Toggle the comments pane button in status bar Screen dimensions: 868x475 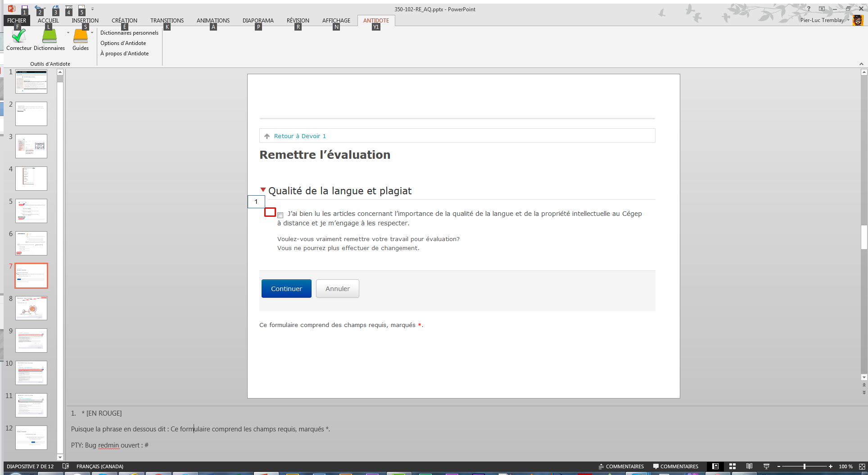click(x=676, y=466)
